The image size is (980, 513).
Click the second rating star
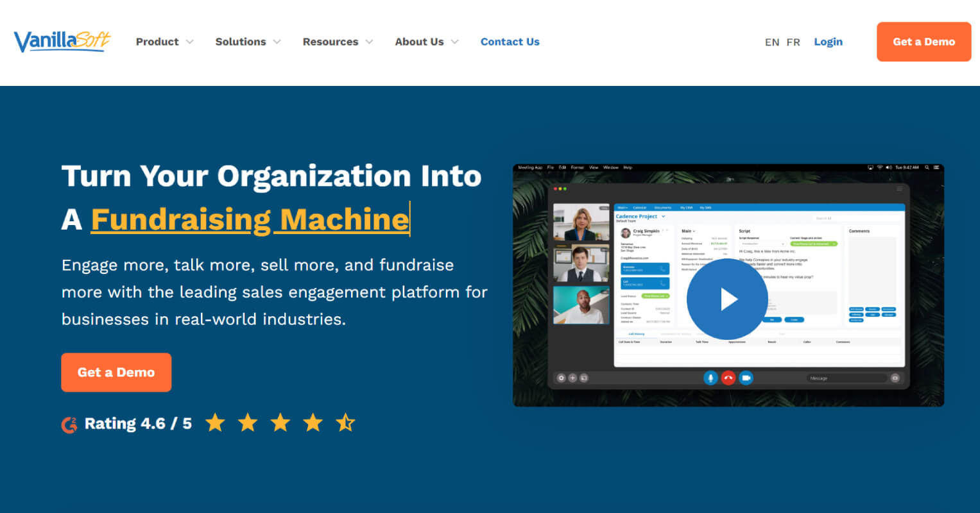coord(248,423)
